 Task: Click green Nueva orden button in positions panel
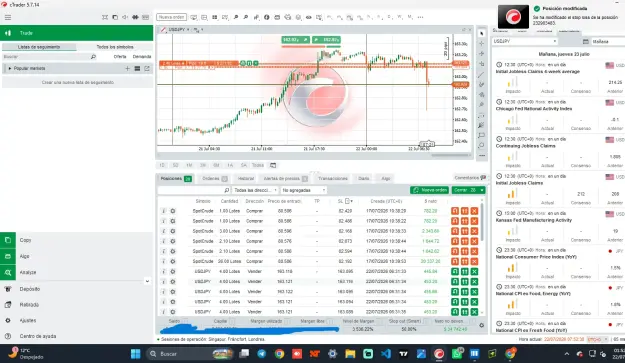(x=429, y=190)
